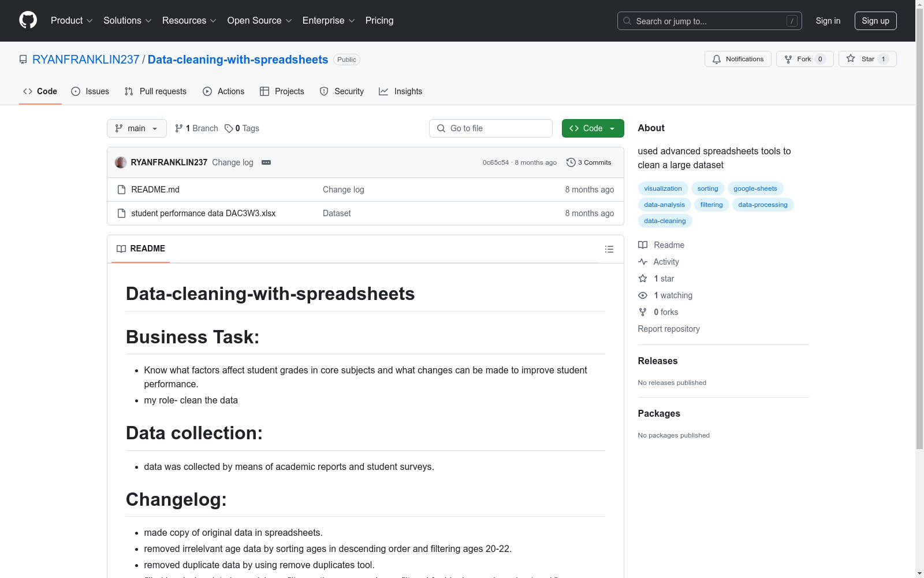Focus the Search or jump to field
The width and height of the screenshot is (924, 578).
pyautogui.click(x=709, y=21)
